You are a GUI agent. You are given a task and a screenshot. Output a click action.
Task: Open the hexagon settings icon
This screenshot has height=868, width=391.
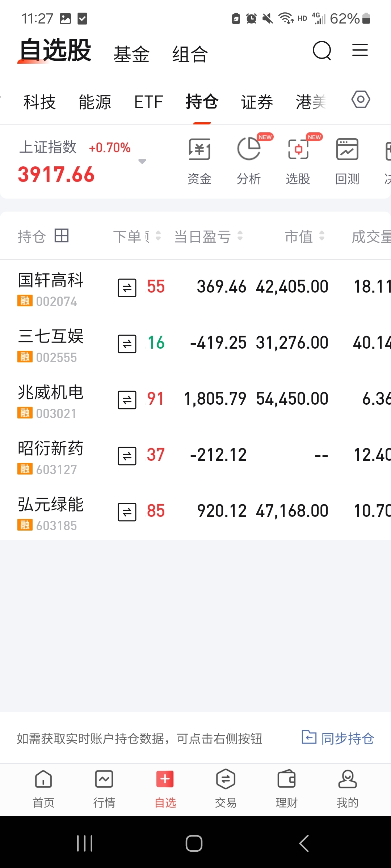point(361,99)
